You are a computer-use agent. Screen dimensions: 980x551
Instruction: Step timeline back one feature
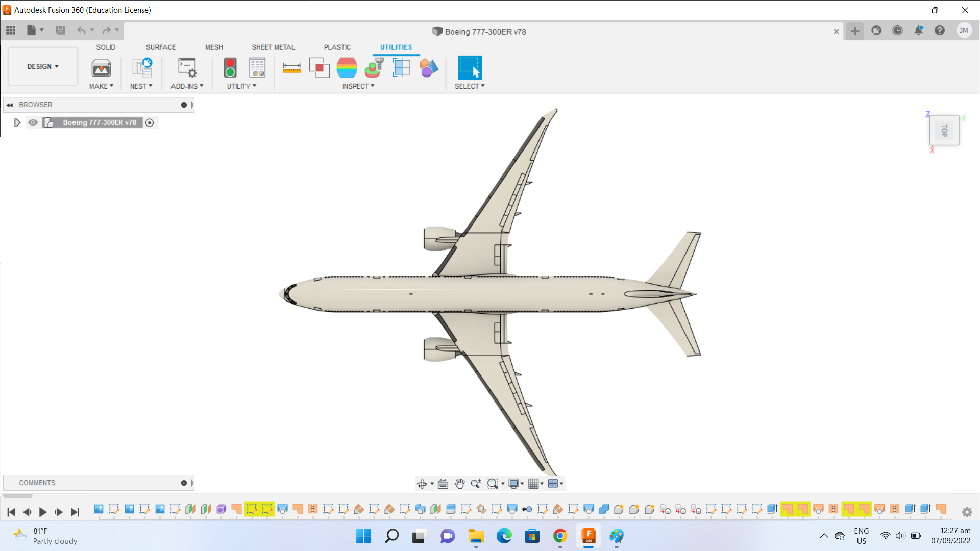click(27, 512)
